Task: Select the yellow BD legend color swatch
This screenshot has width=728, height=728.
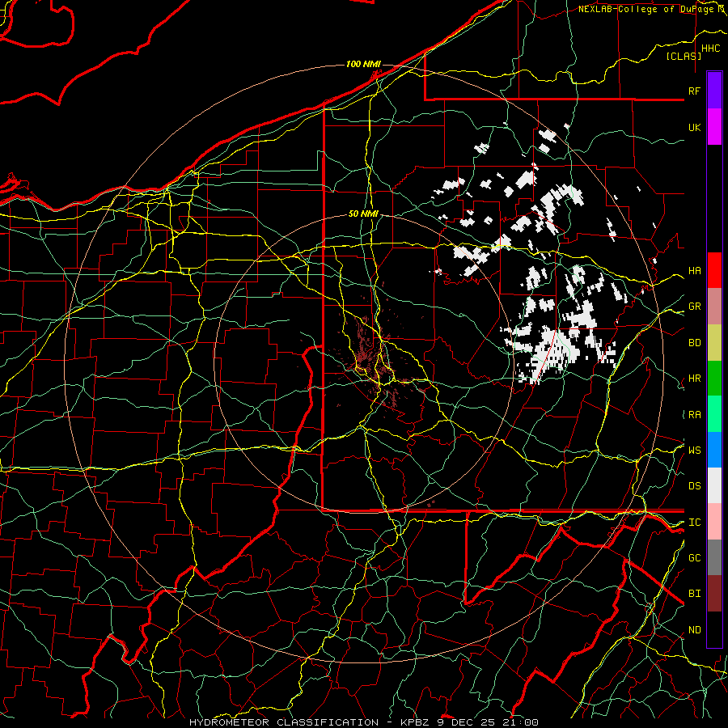Action: [x=714, y=342]
